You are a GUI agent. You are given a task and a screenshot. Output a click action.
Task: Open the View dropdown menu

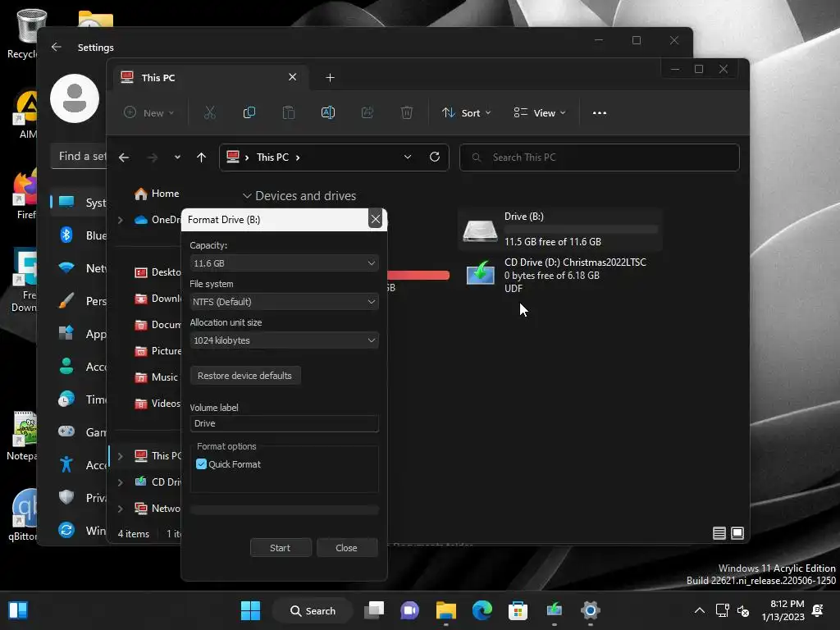tap(539, 112)
